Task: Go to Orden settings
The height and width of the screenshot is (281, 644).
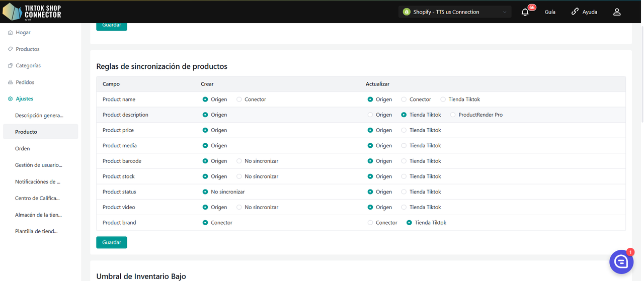Action: (x=23, y=149)
